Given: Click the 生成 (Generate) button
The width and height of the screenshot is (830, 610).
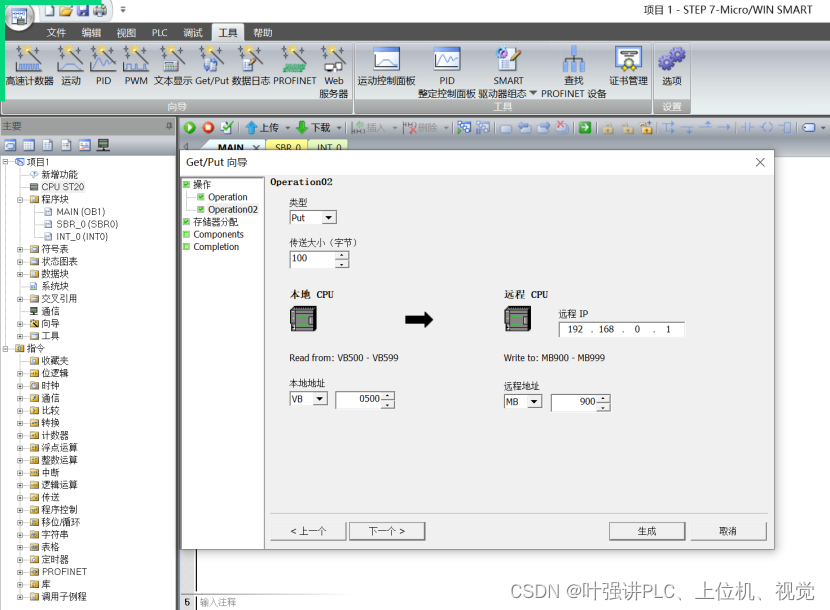Looking at the screenshot, I should 647,531.
